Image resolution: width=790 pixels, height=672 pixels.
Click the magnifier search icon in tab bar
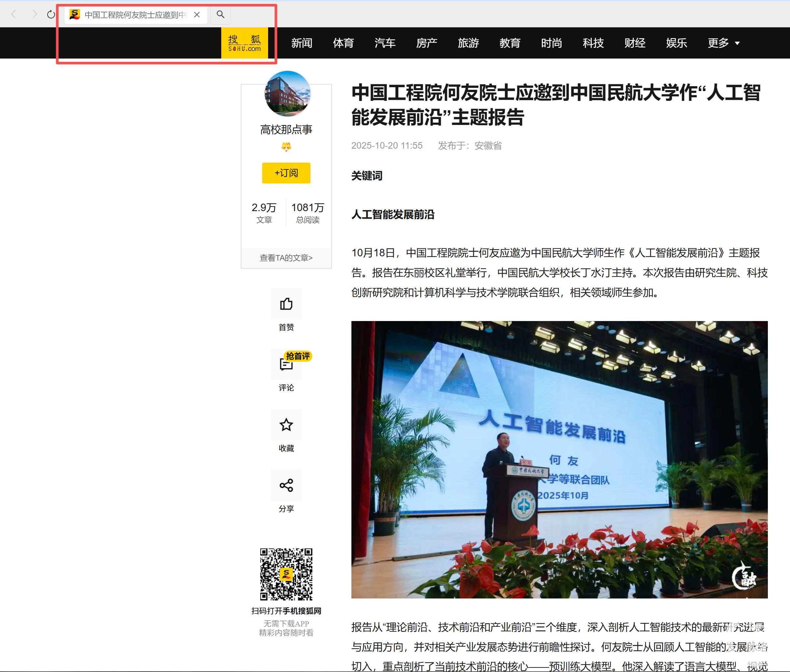220,15
